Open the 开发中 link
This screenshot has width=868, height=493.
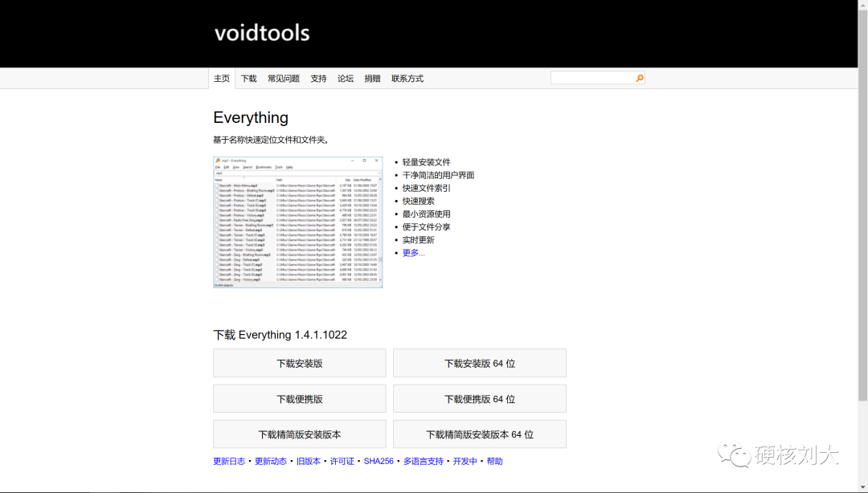point(465,461)
